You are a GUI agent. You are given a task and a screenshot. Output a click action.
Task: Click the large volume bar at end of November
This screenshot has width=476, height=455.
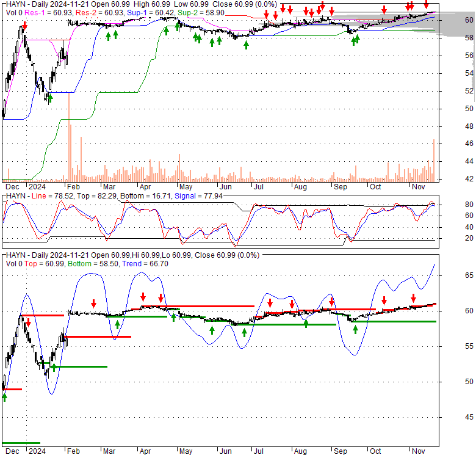pyautogui.click(x=434, y=161)
